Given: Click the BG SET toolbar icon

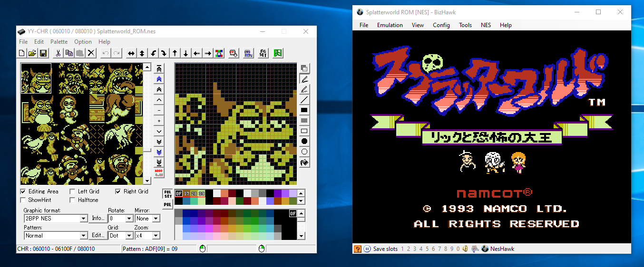Looking at the screenshot, I should pyautogui.click(x=263, y=53).
